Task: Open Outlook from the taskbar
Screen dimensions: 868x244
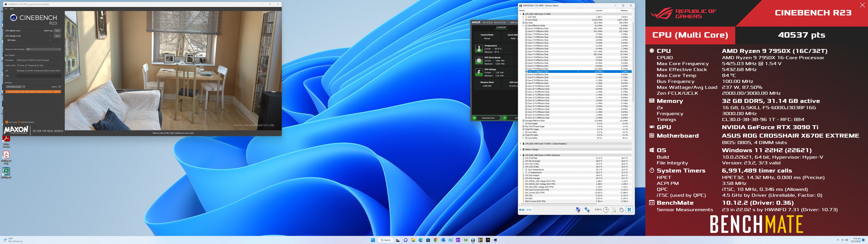Action: pyautogui.click(x=443, y=240)
